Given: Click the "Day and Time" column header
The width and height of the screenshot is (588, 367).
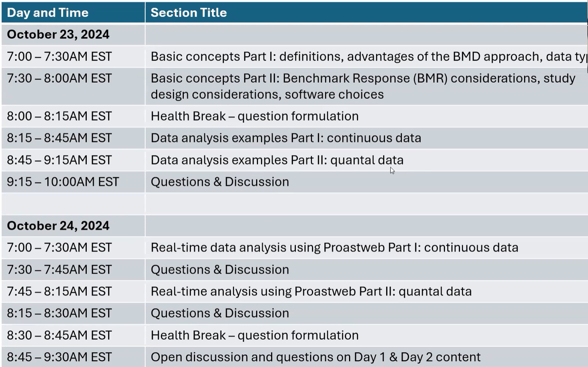Looking at the screenshot, I should tap(48, 13).
